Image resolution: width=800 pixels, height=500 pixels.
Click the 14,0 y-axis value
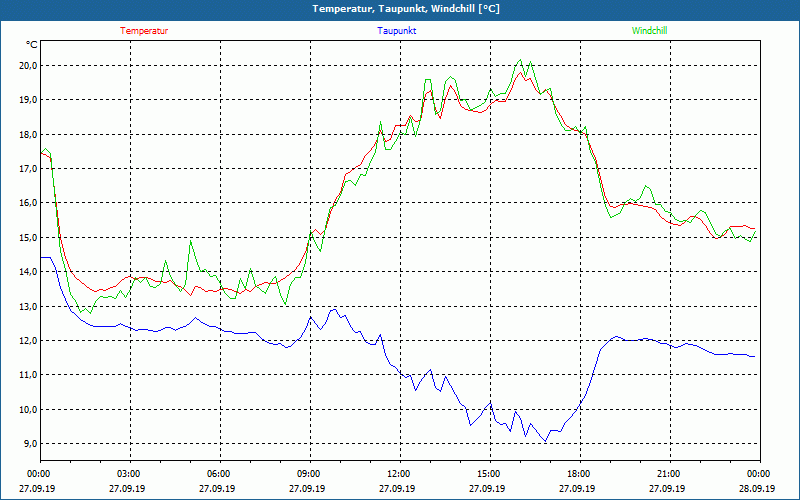(29, 272)
